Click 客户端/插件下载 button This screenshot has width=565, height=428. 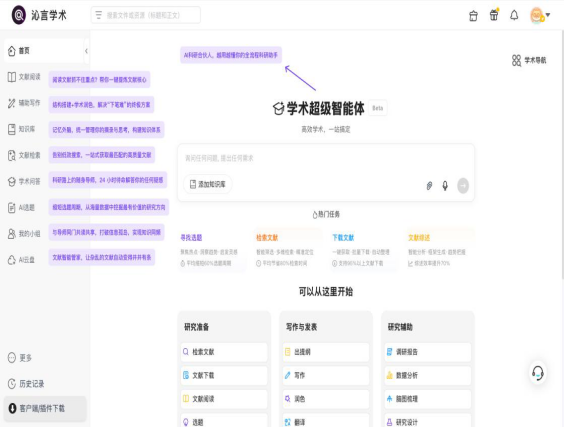click(45, 409)
